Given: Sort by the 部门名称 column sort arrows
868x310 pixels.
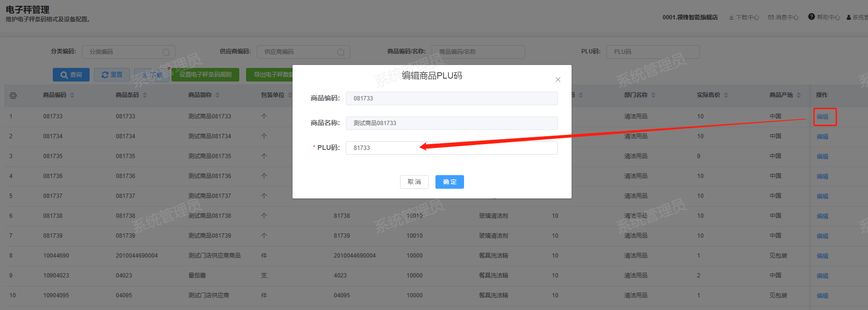Looking at the screenshot, I should pos(653,95).
